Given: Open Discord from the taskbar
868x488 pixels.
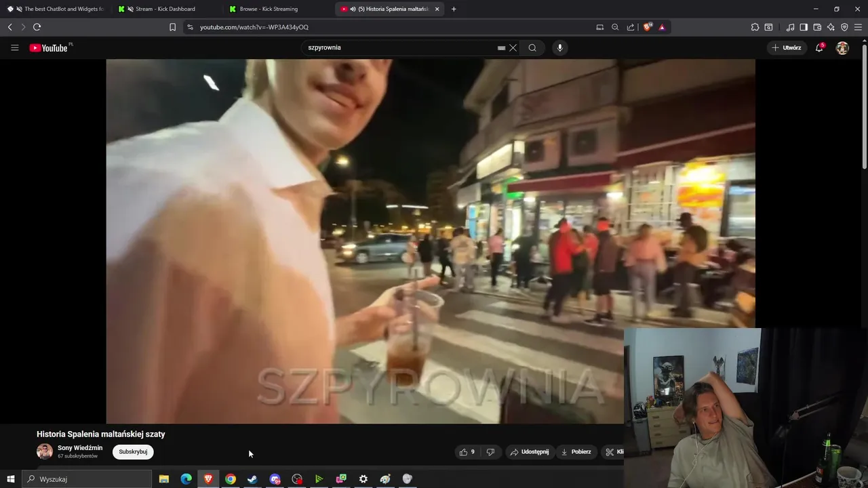Looking at the screenshot, I should [275, 479].
